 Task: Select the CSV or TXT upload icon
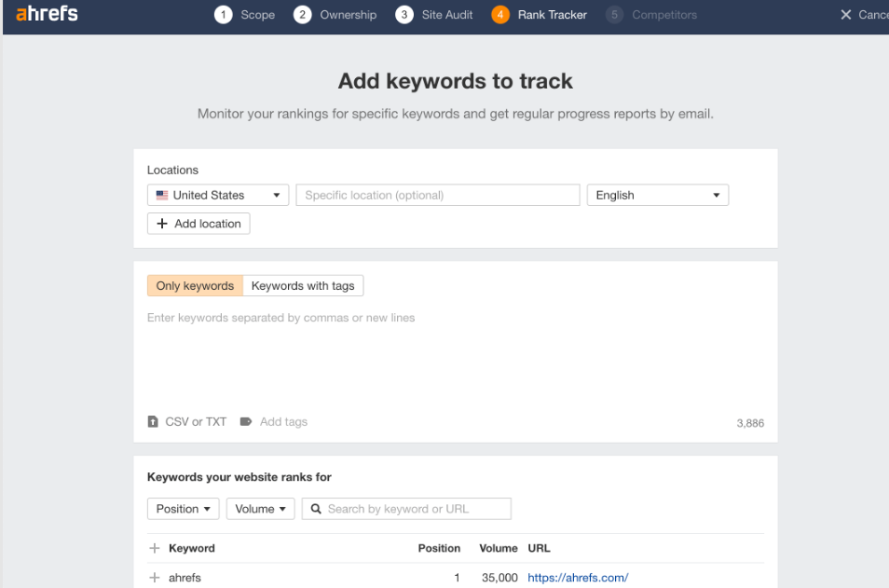coord(153,421)
